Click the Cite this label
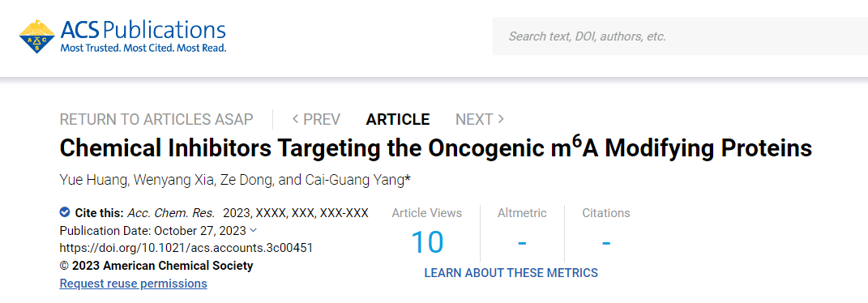The image size is (868, 303). click(99, 213)
